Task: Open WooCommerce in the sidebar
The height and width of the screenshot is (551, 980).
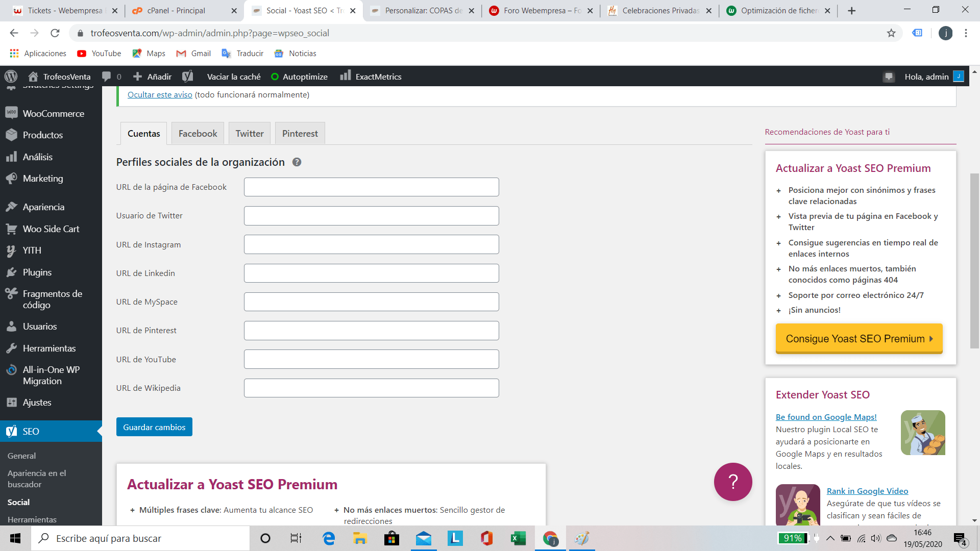Action: click(51, 113)
